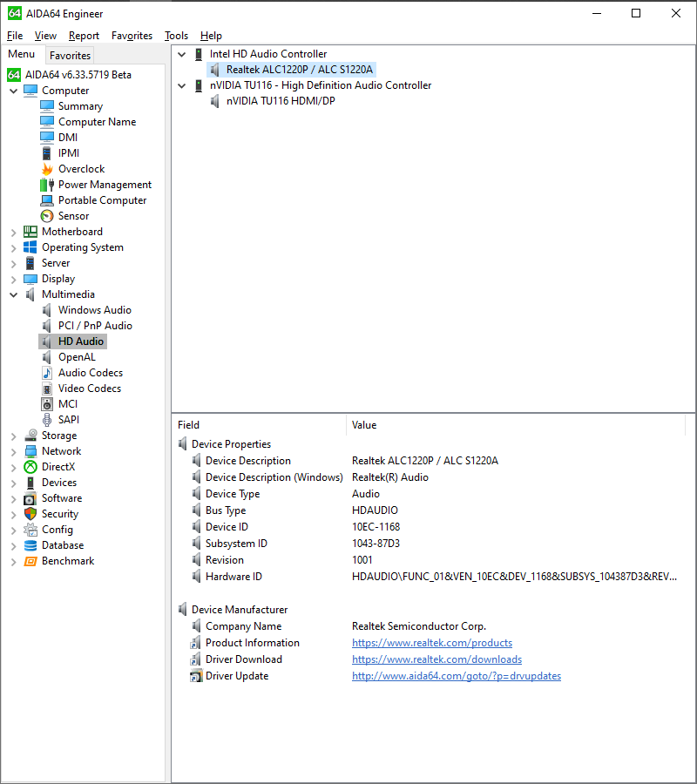The width and height of the screenshot is (697, 784).
Task: Expand the Motherboard tree node
Action: tap(13, 232)
